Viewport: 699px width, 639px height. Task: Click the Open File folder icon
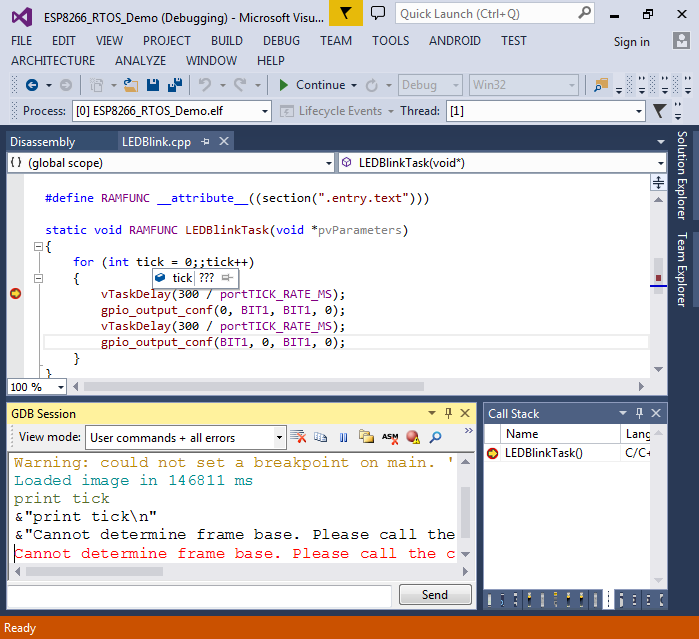pos(131,85)
